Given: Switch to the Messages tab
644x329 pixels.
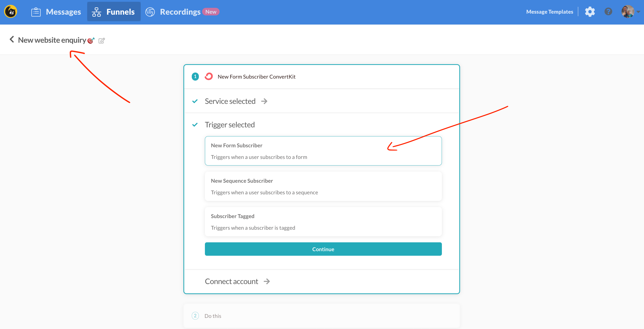Looking at the screenshot, I should (63, 12).
